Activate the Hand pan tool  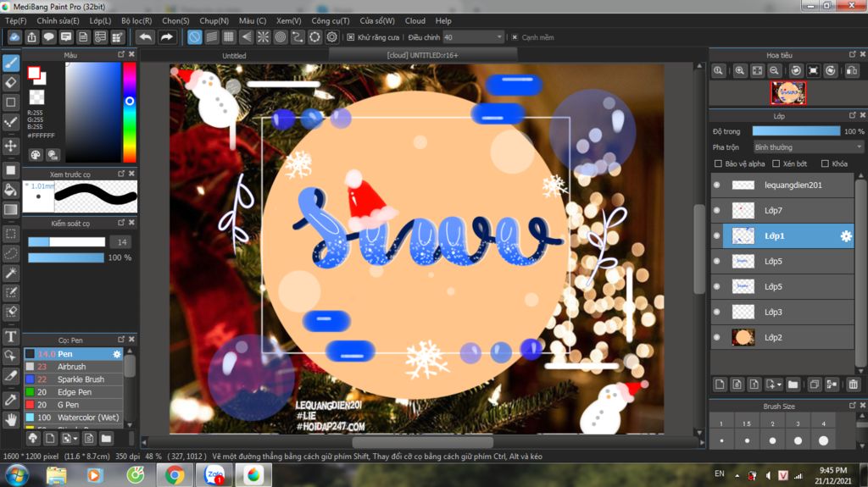(11, 418)
